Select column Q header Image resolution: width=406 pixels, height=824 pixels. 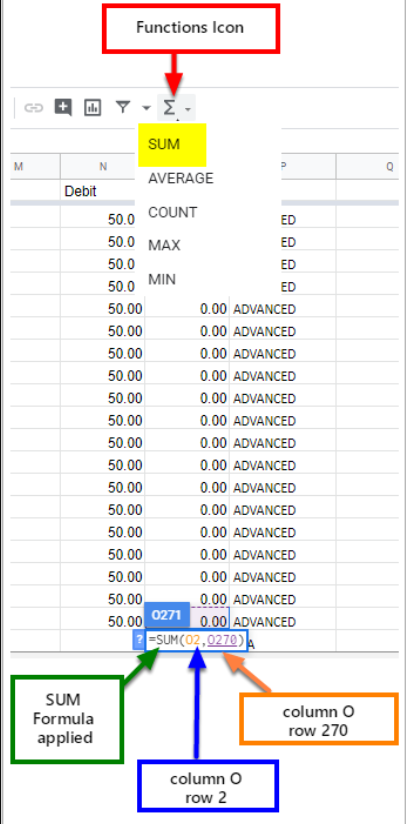coord(368,167)
